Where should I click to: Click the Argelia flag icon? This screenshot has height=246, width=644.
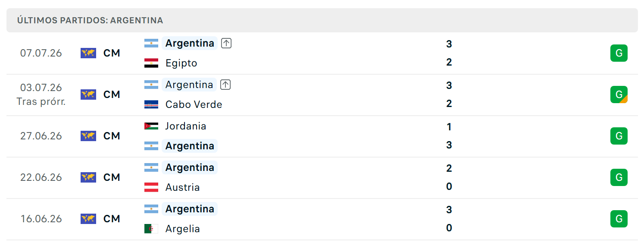[151, 229]
